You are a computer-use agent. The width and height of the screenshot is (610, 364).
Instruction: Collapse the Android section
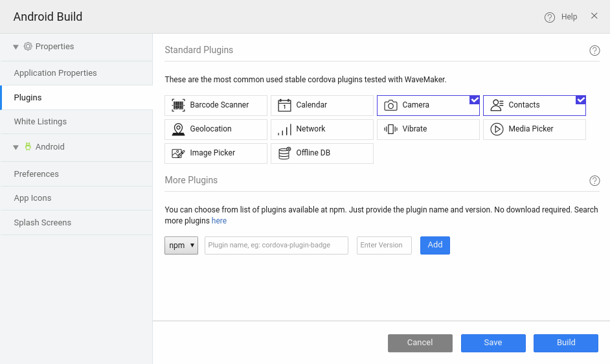pos(16,148)
